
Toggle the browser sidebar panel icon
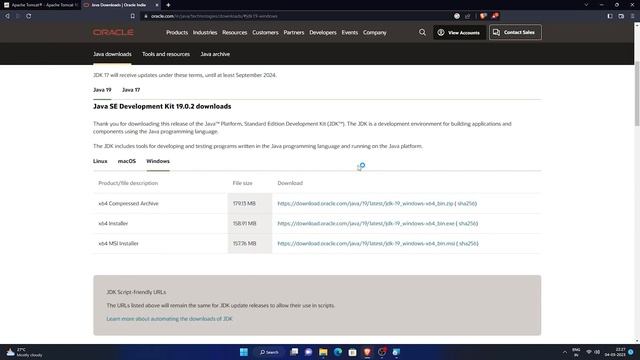[x=610, y=16]
